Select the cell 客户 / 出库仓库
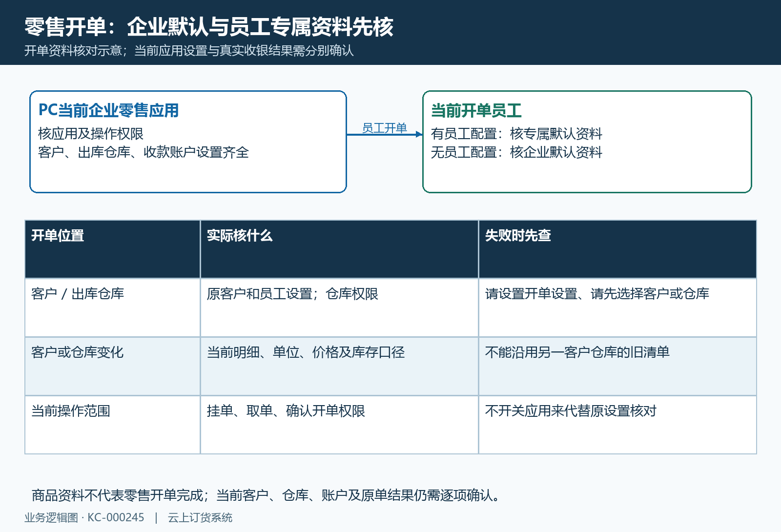The height and width of the screenshot is (532, 781). point(112,307)
